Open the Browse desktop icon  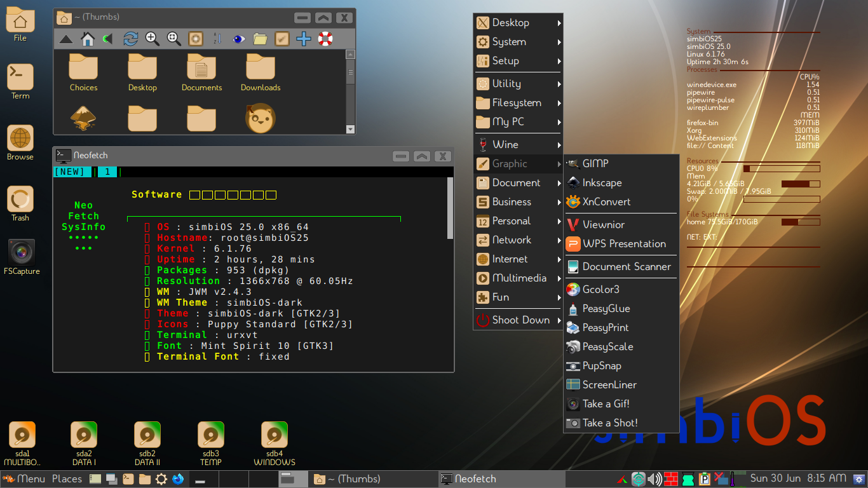[x=20, y=143]
